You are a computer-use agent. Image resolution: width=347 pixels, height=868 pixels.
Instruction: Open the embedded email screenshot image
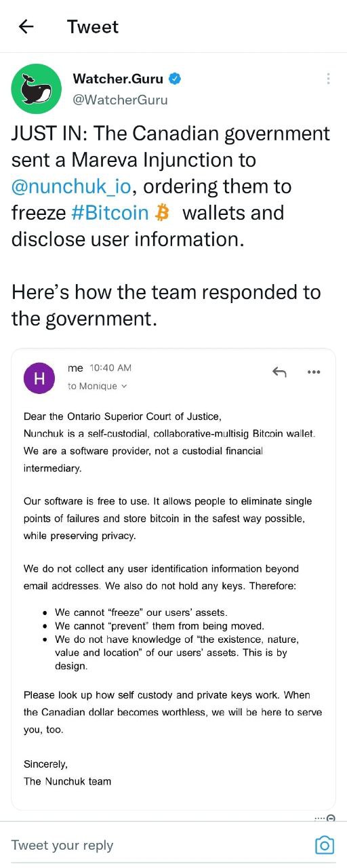(x=173, y=579)
